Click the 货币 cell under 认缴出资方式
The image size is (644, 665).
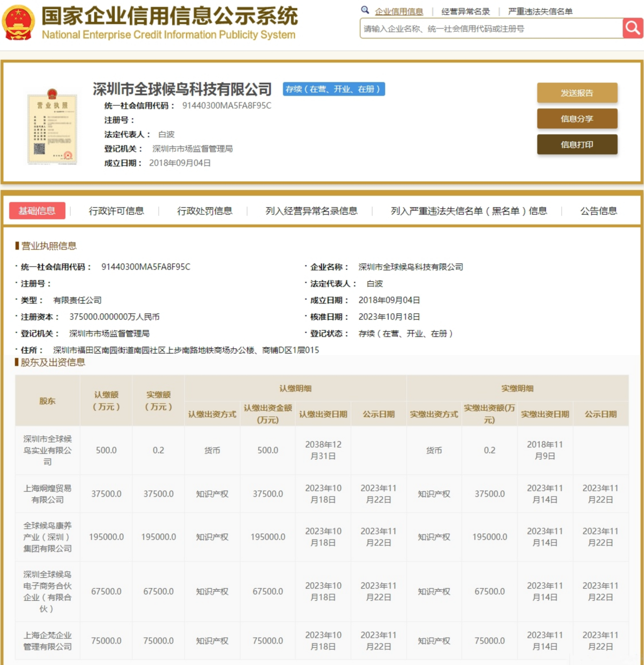coord(212,450)
